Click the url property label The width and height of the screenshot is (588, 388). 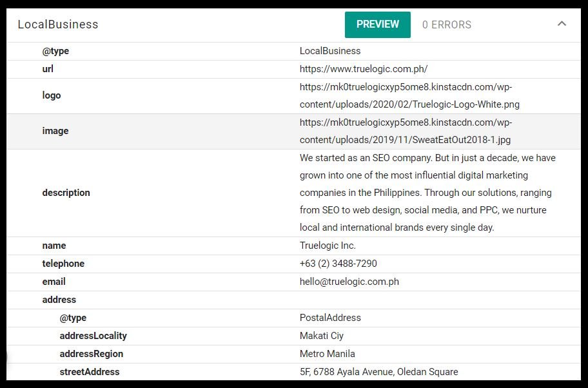[48, 69]
